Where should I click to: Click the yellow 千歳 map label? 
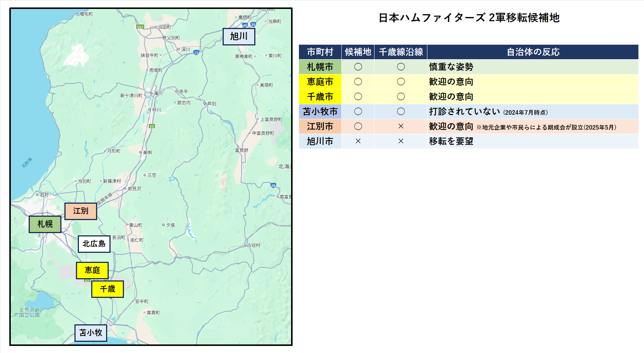click(108, 289)
